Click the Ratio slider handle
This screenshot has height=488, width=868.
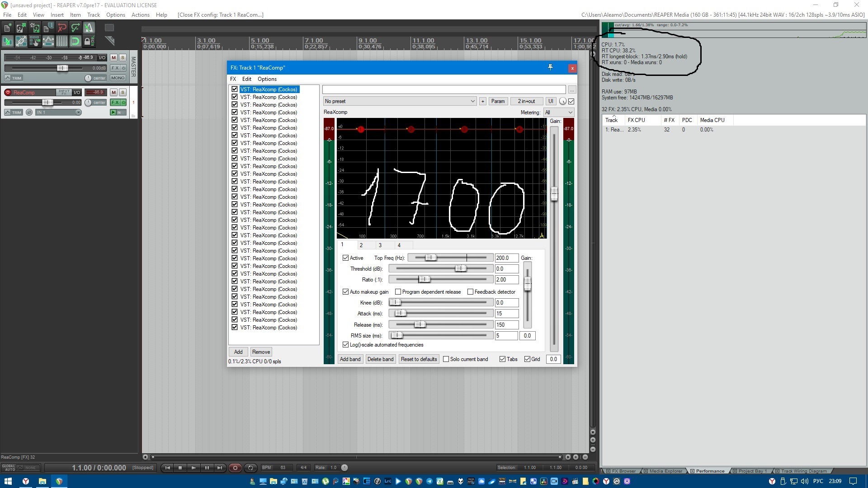pos(424,280)
